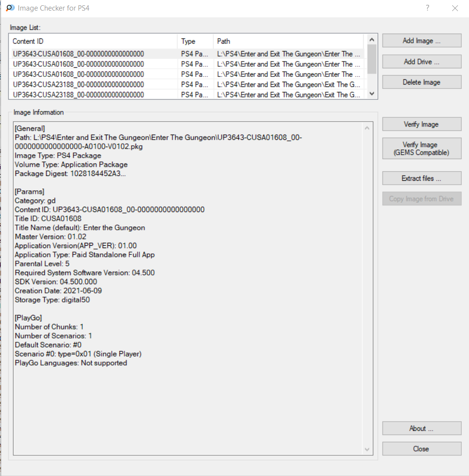
Task: Click the [PlayGo] section heading text
Action: tap(28, 318)
